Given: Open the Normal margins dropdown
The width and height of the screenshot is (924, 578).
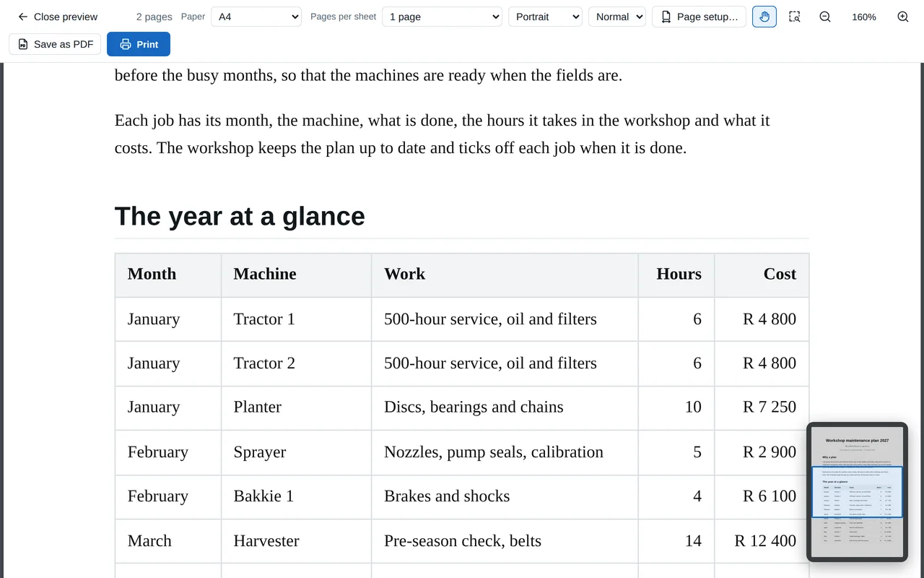Looking at the screenshot, I should [x=617, y=17].
